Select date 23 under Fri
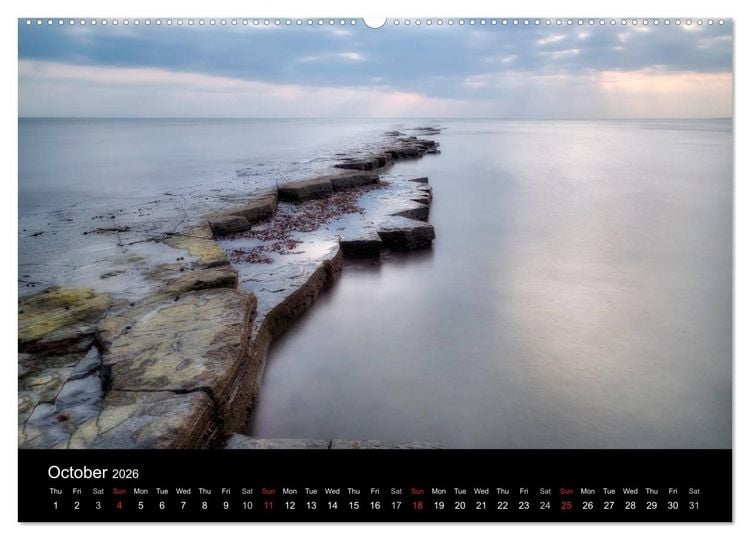 pyautogui.click(x=524, y=506)
